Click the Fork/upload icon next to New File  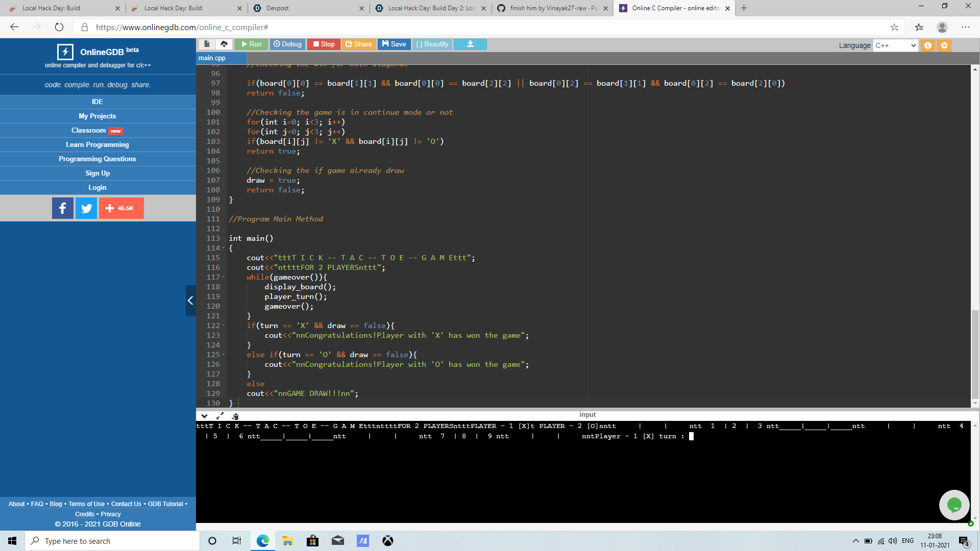click(x=224, y=44)
